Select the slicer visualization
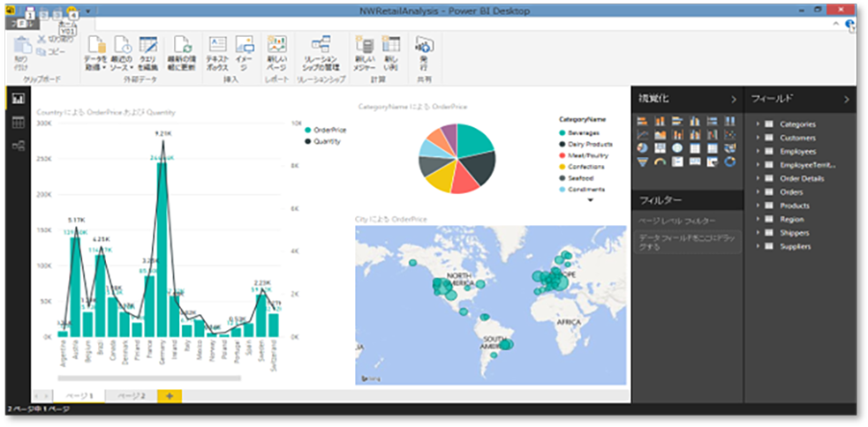868x427 pixels. point(713,161)
